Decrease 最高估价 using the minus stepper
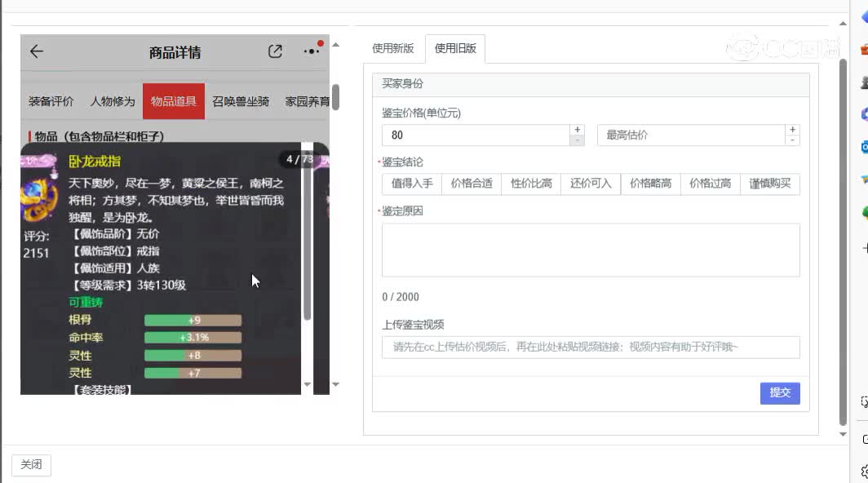The height and width of the screenshot is (483, 868). click(x=791, y=140)
